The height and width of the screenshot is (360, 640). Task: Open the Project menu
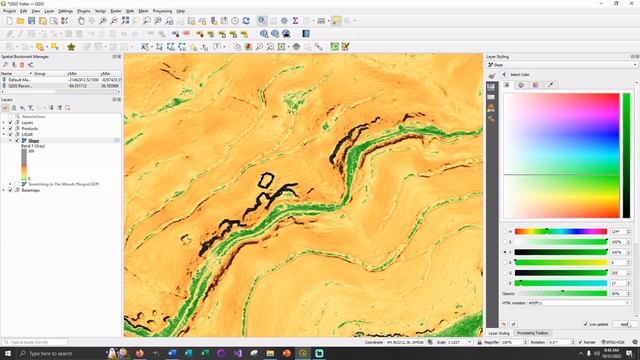point(9,11)
